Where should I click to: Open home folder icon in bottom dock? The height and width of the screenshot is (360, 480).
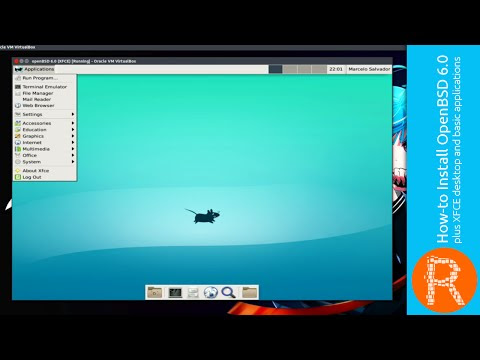154,292
